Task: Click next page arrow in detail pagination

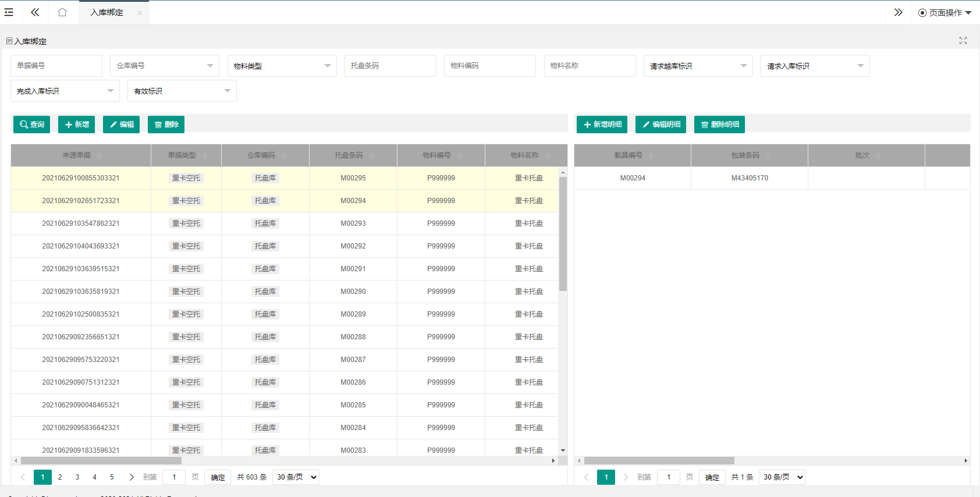Action: point(626,477)
